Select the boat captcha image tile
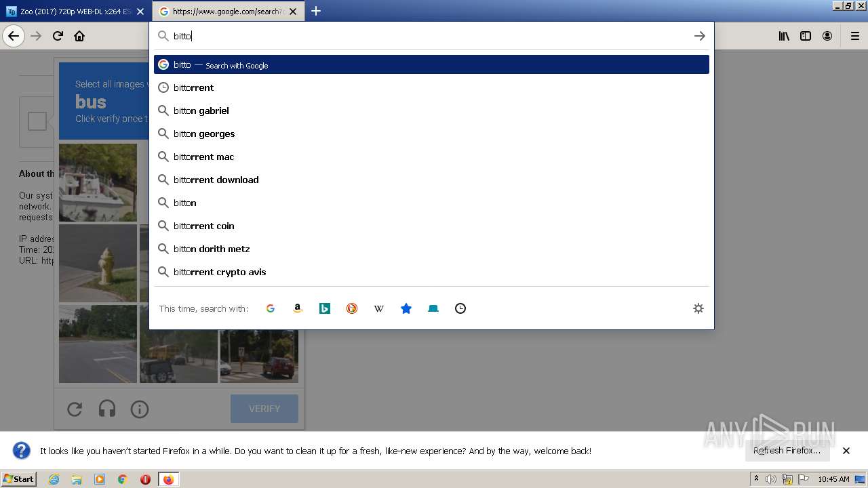The width and height of the screenshot is (868, 488). [x=98, y=182]
